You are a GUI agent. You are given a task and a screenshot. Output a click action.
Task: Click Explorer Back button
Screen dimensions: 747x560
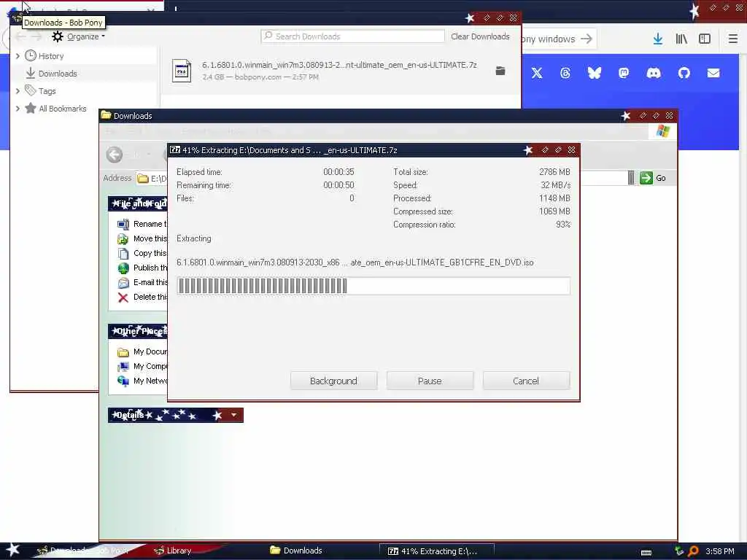[115, 155]
